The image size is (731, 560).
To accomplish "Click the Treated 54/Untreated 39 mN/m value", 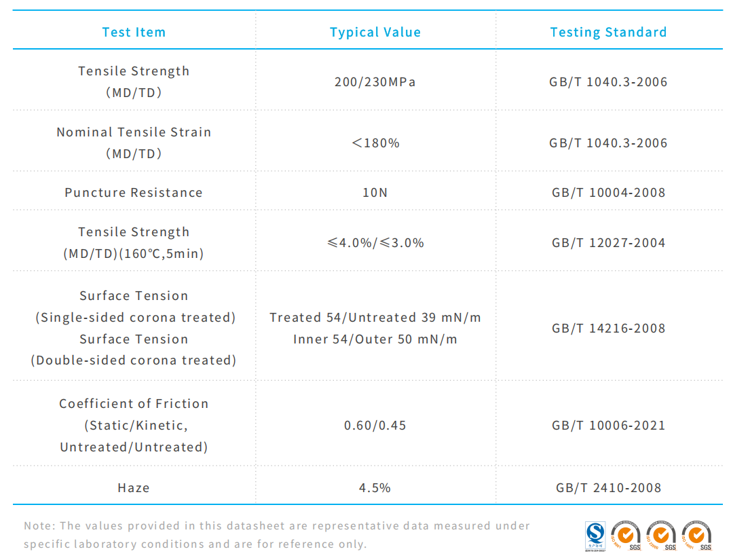I will [x=375, y=318].
